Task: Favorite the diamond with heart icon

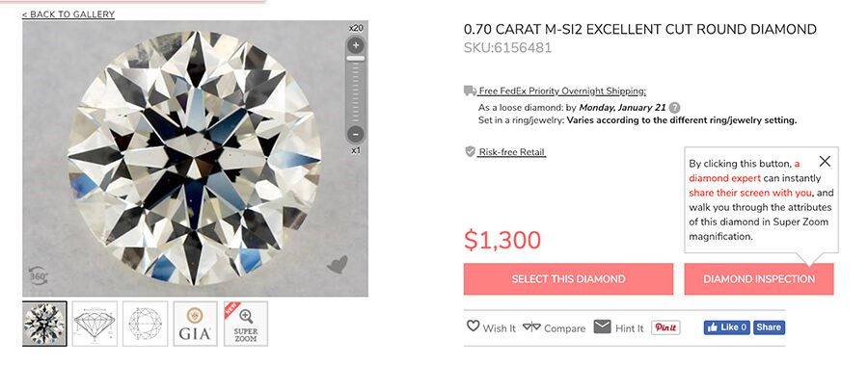Action: pyautogui.click(x=338, y=264)
